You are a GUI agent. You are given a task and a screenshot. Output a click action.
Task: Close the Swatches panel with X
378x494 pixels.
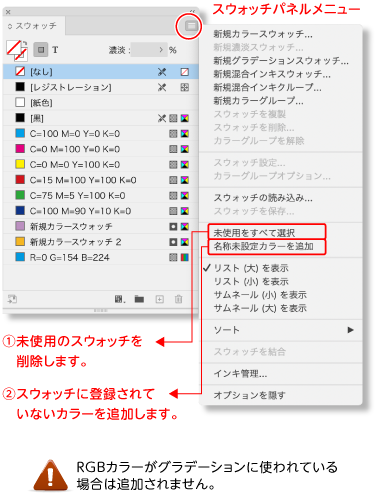[x=8, y=12]
